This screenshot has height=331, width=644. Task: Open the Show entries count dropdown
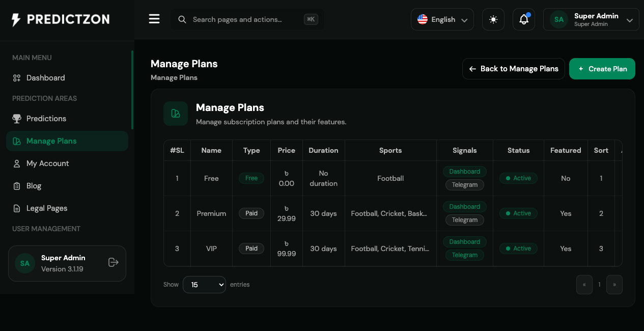pos(204,285)
